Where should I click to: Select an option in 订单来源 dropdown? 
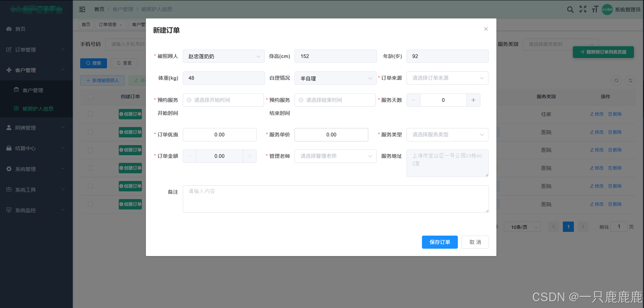447,78
